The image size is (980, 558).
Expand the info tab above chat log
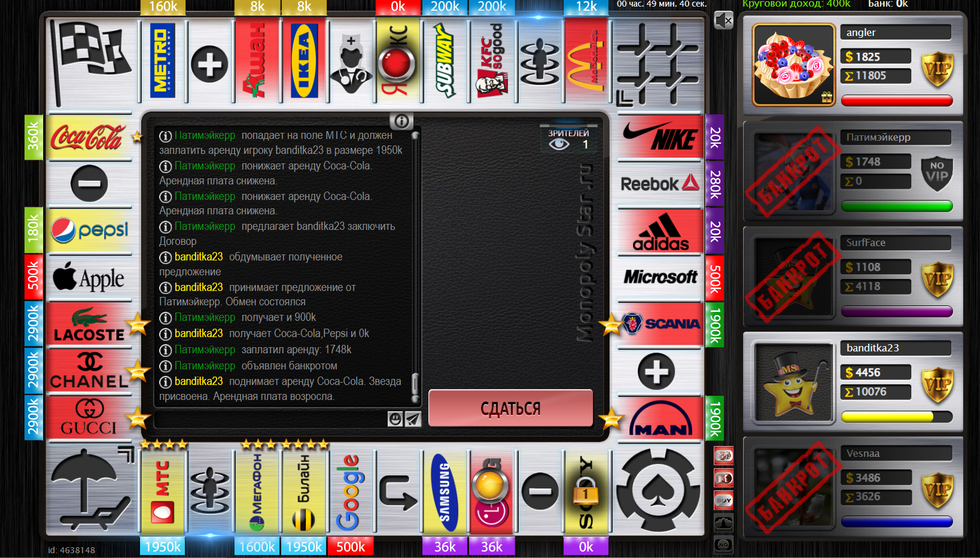point(401,121)
